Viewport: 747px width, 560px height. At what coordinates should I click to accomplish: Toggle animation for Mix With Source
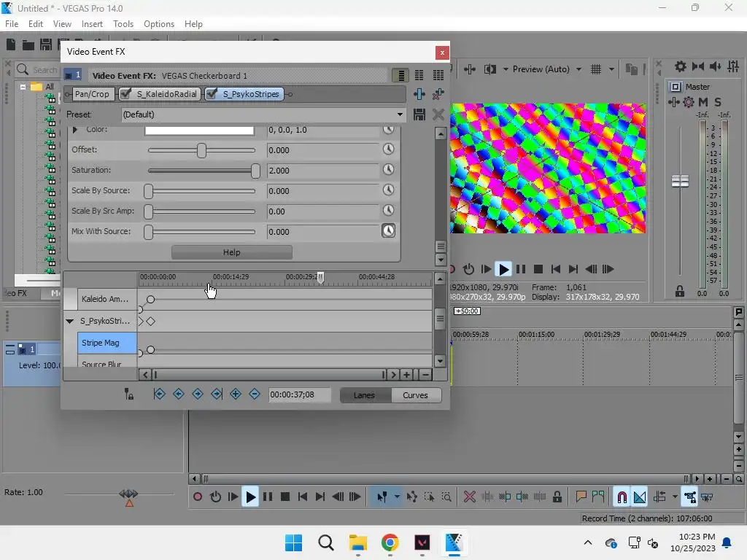point(389,231)
